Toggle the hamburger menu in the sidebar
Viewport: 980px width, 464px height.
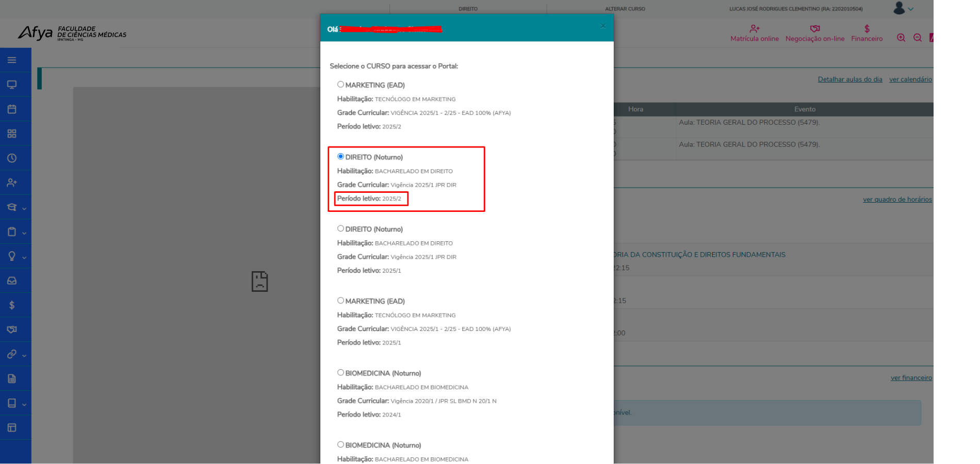click(12, 60)
